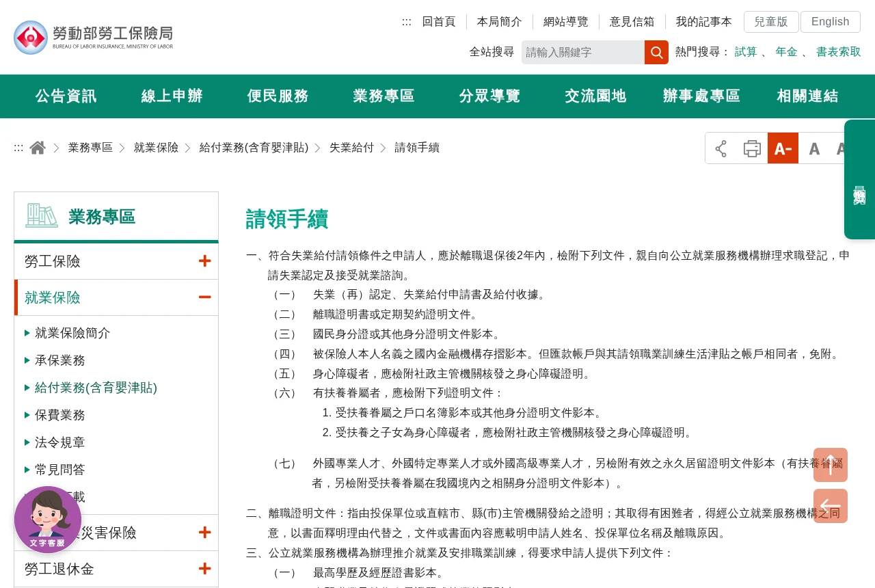Click the keyword search input field
Image resolution: width=875 pixels, height=588 pixels.
coord(583,53)
